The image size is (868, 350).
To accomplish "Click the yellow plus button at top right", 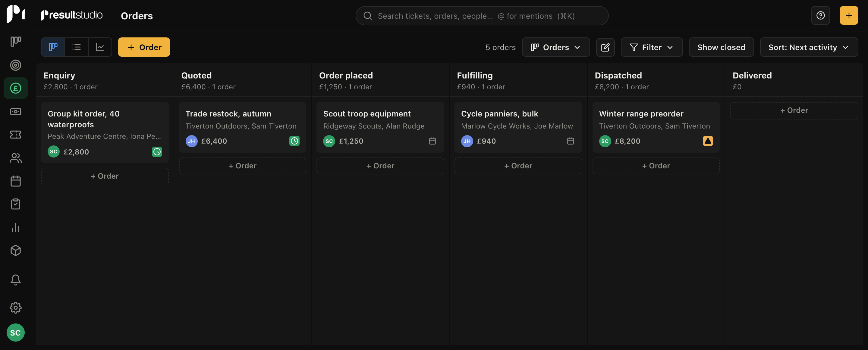I will click(848, 15).
